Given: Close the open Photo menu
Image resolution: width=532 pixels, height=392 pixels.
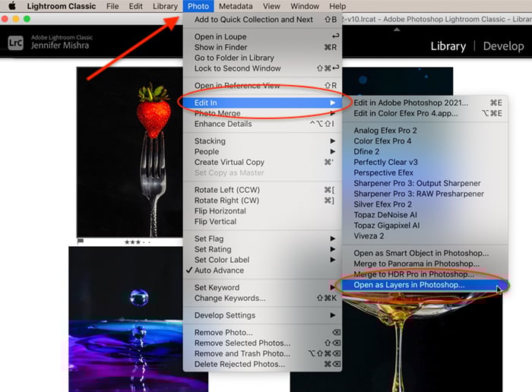Looking at the screenshot, I should point(198,6).
